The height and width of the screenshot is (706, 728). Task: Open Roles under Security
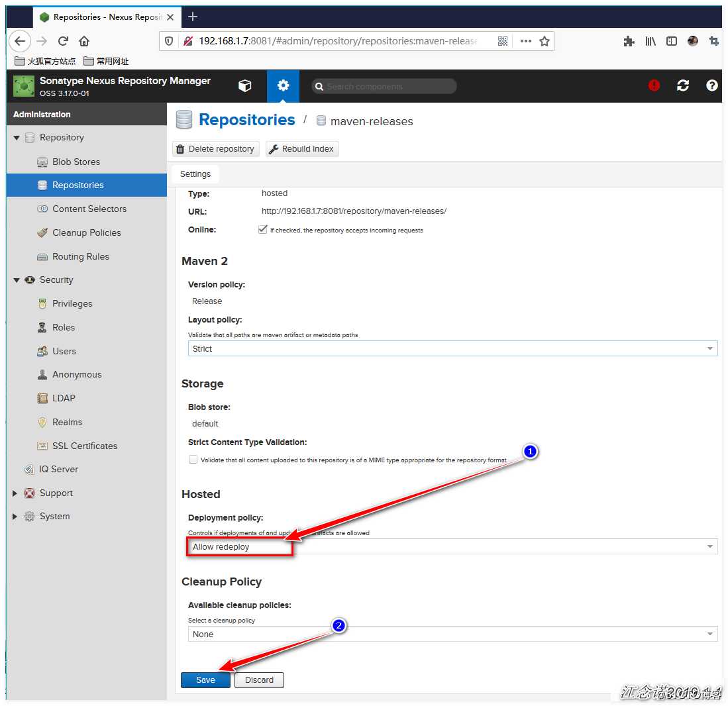[64, 327]
